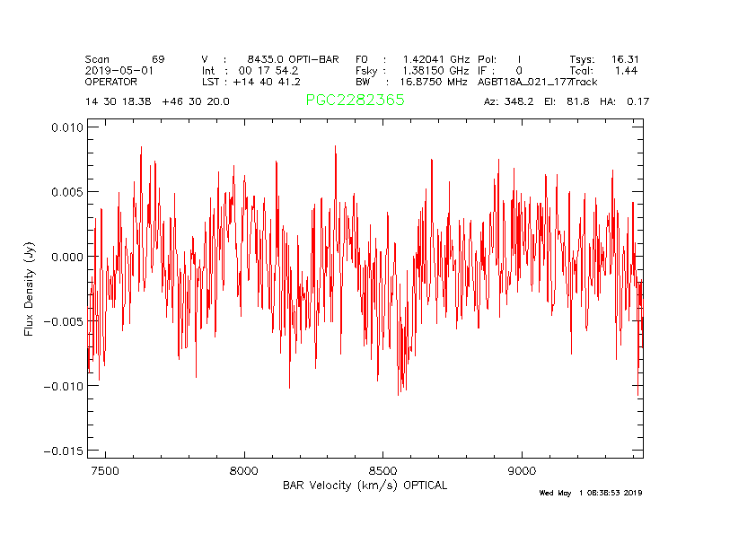Select the F0 1.42041 GHz frequency
Screen dimensions: 756x534
click(412, 59)
